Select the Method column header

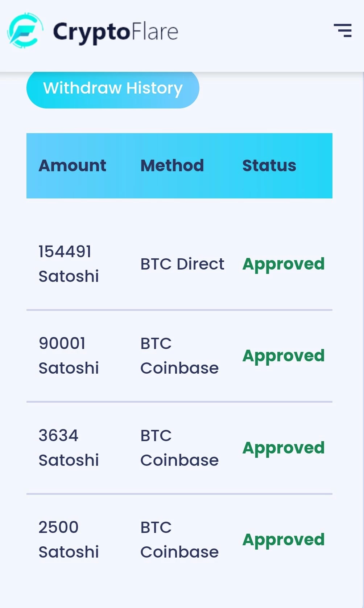pyautogui.click(x=172, y=165)
